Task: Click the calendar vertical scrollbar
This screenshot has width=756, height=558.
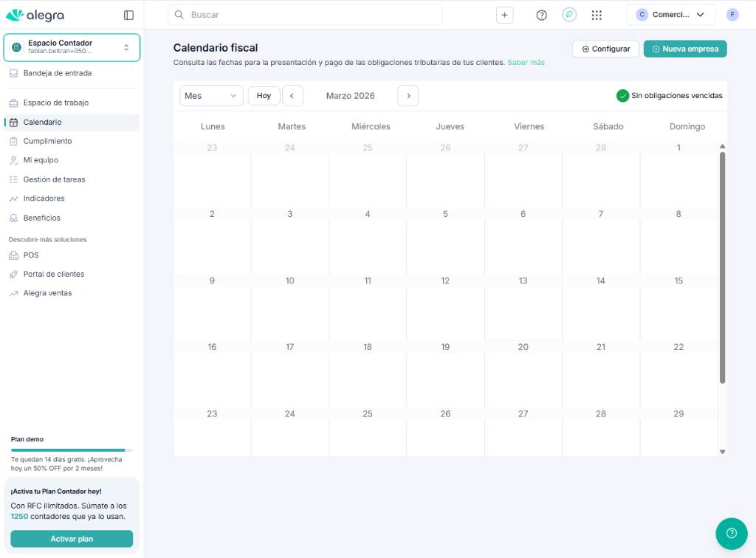Action: pyautogui.click(x=722, y=266)
